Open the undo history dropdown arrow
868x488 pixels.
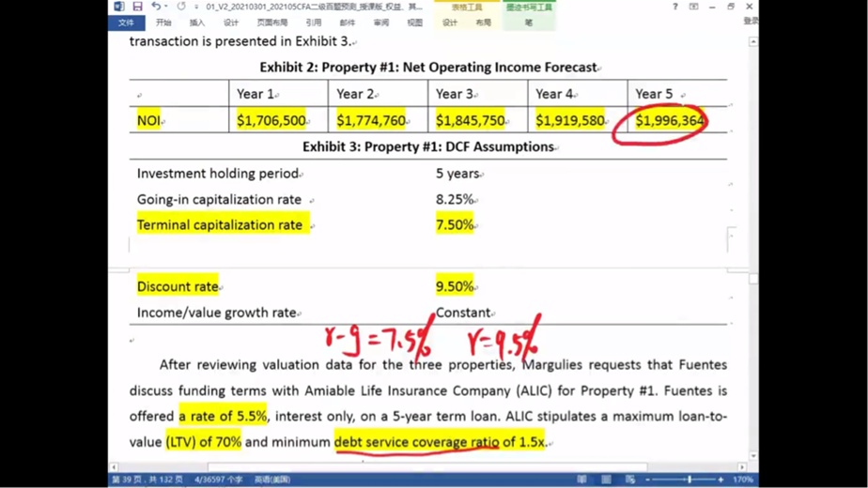pos(165,7)
